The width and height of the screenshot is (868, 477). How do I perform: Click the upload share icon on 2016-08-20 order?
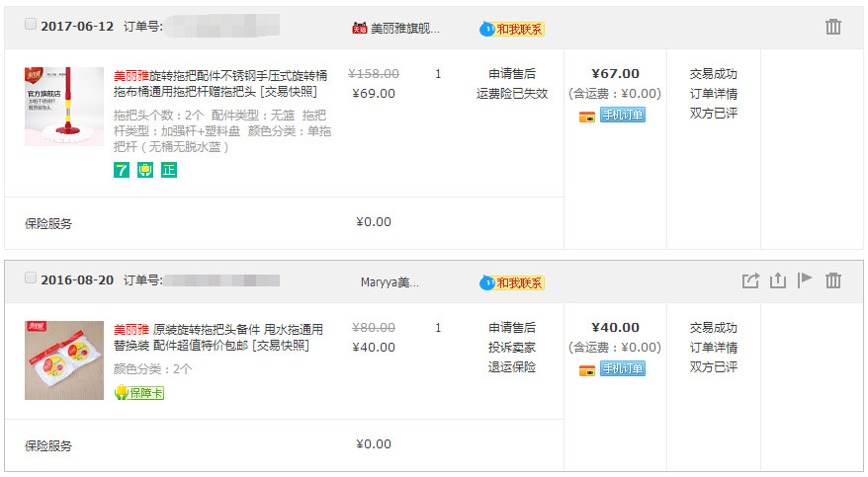(778, 280)
